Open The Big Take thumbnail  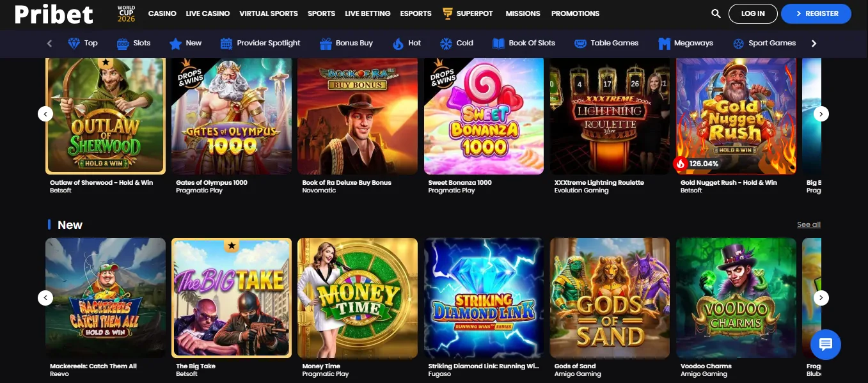point(232,298)
